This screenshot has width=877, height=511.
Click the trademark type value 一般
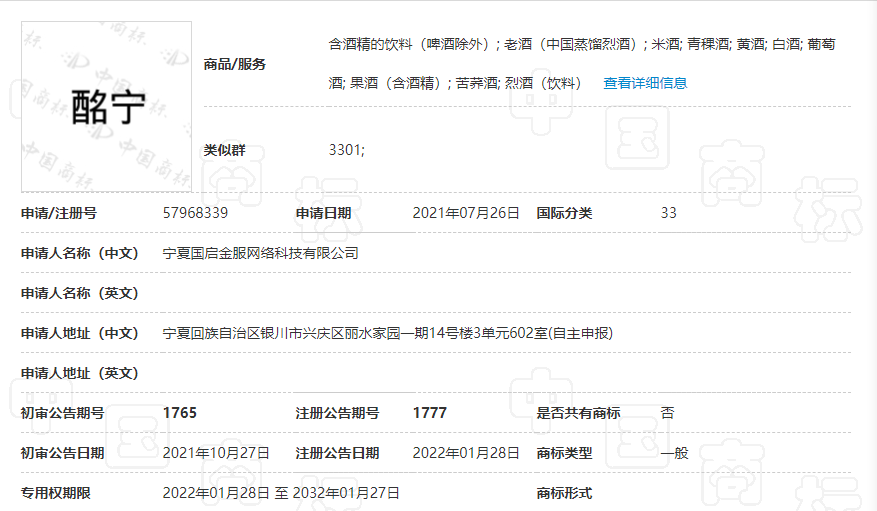click(x=674, y=453)
